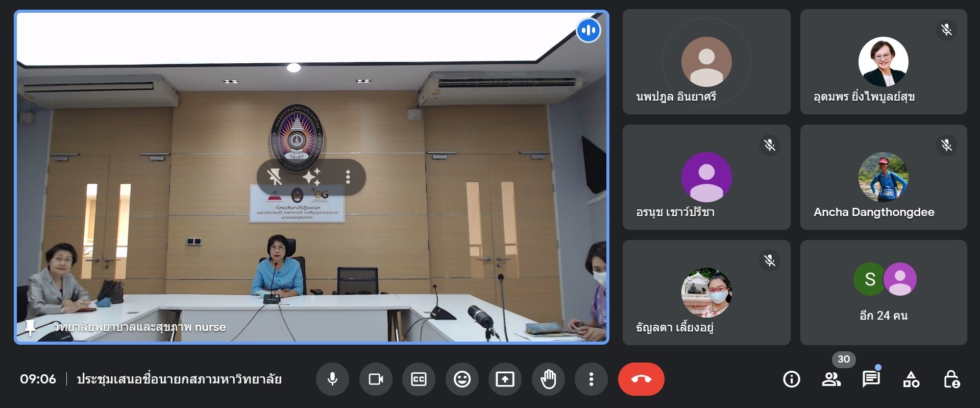Expand the tile showing 24 more participants

(884, 293)
